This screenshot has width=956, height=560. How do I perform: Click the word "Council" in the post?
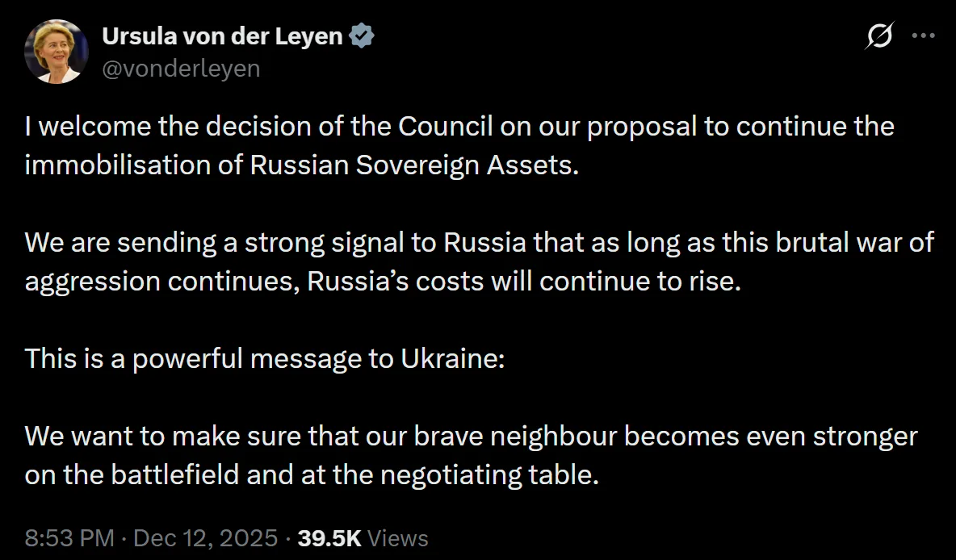click(x=445, y=127)
